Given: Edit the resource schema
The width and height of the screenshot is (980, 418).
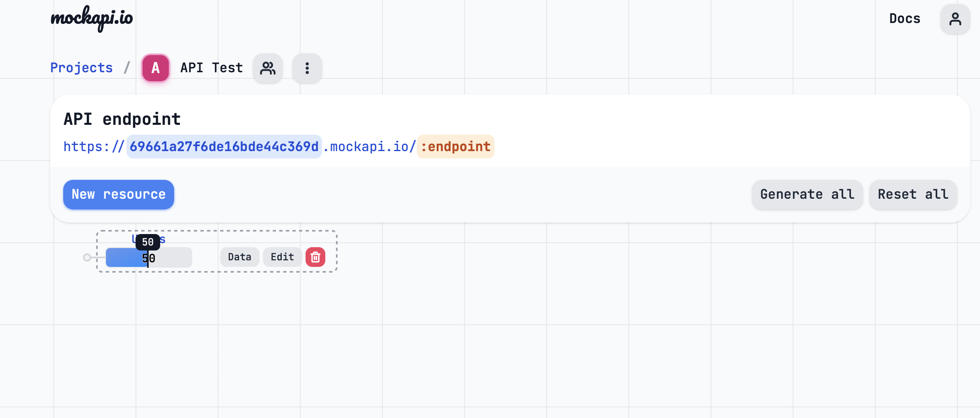Looking at the screenshot, I should (x=283, y=257).
